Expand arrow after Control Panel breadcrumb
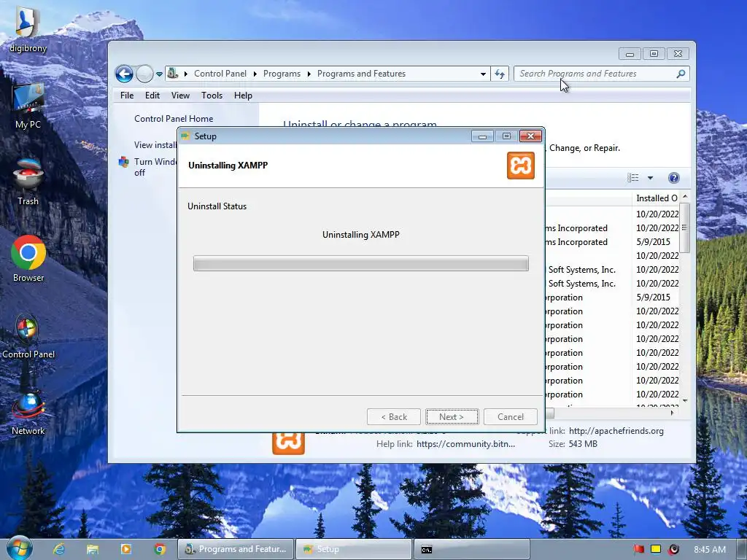The image size is (747, 560). pyautogui.click(x=255, y=74)
